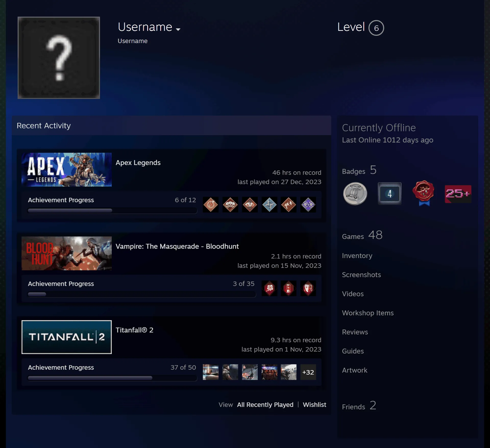Click the Apex Legends achievement progress bar
The width and height of the screenshot is (490, 448).
[x=112, y=211]
